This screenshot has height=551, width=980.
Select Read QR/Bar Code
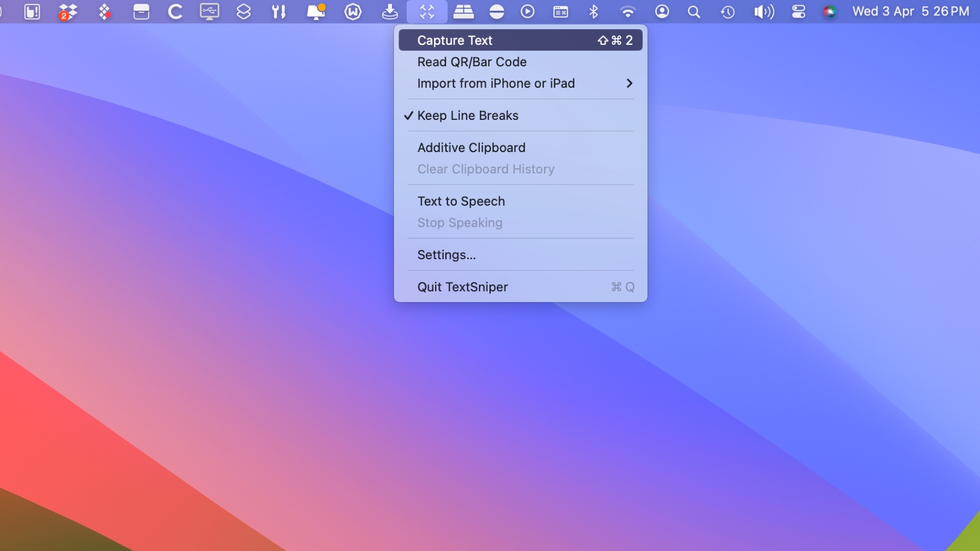coord(520,62)
